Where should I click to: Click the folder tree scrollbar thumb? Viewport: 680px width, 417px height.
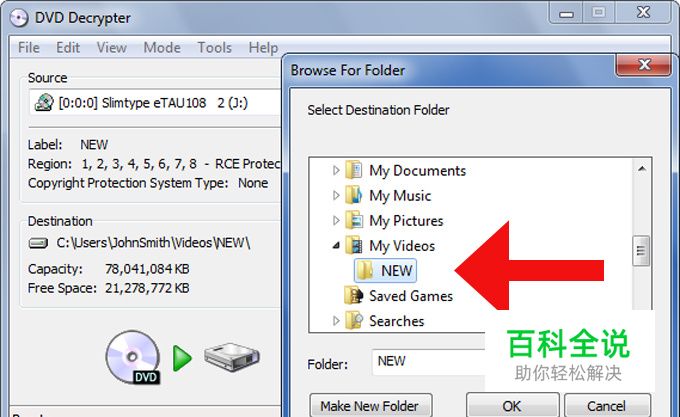(641, 250)
